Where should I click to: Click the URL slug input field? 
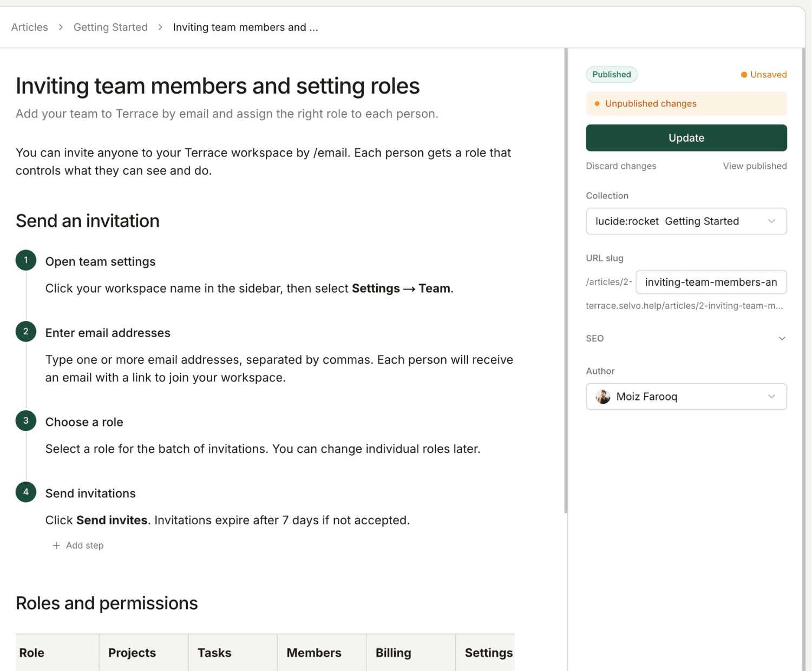pos(711,282)
